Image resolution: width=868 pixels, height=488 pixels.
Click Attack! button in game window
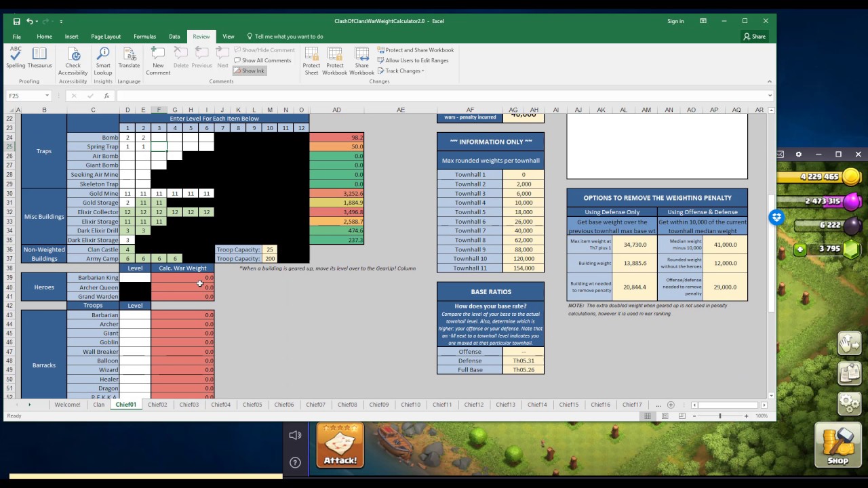pyautogui.click(x=340, y=445)
